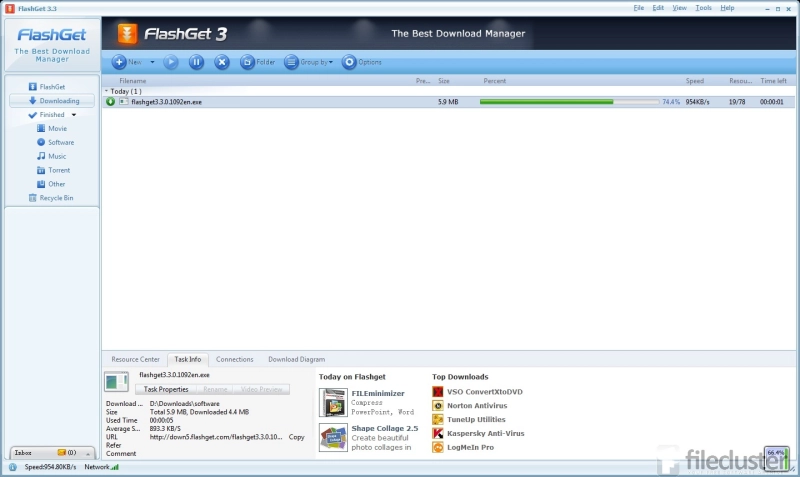
Task: Open the Shape Collage 2.5 link
Action: [x=385, y=429]
